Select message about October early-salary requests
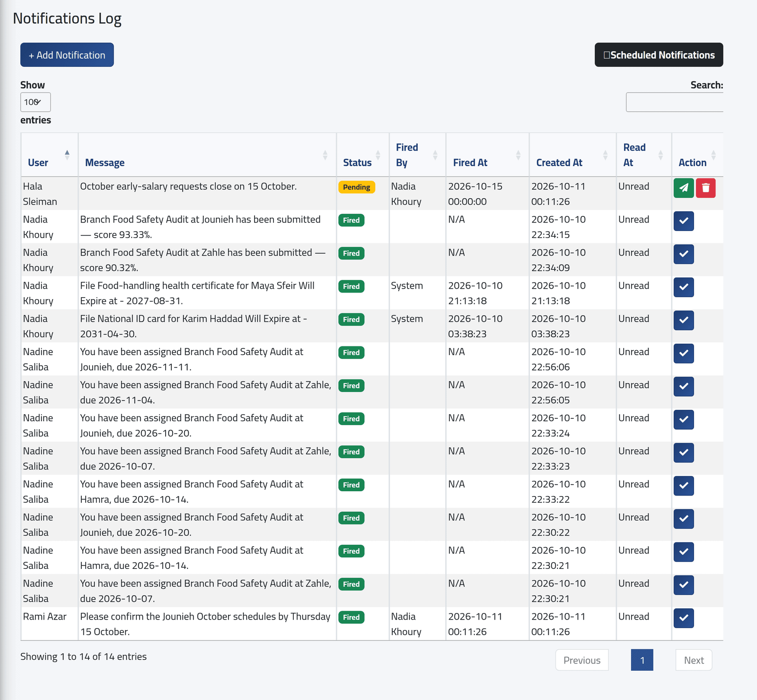This screenshot has width=757, height=700. (188, 186)
